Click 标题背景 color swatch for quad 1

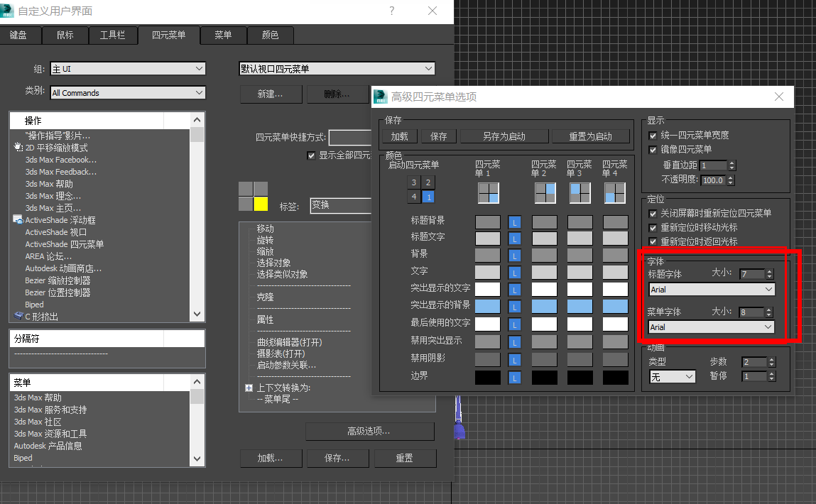point(488,223)
